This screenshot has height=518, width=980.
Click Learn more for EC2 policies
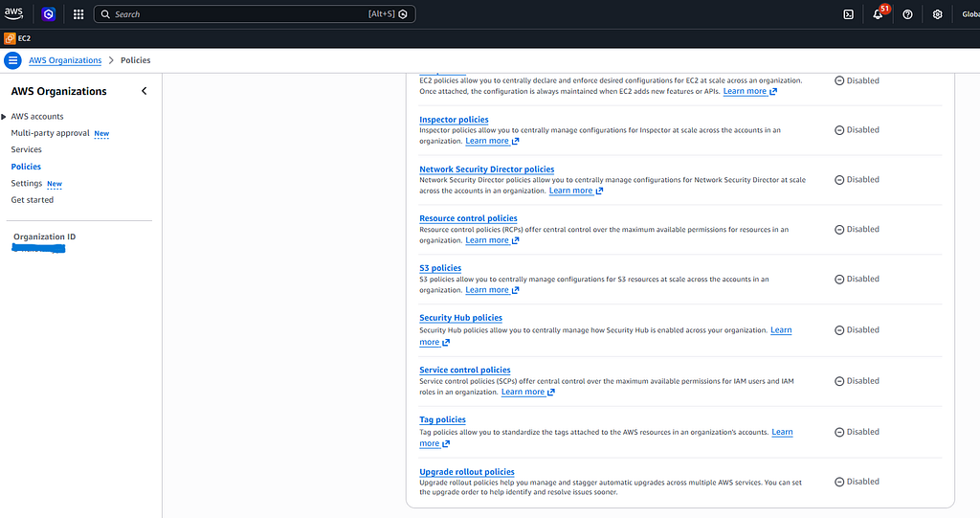pyautogui.click(x=750, y=91)
